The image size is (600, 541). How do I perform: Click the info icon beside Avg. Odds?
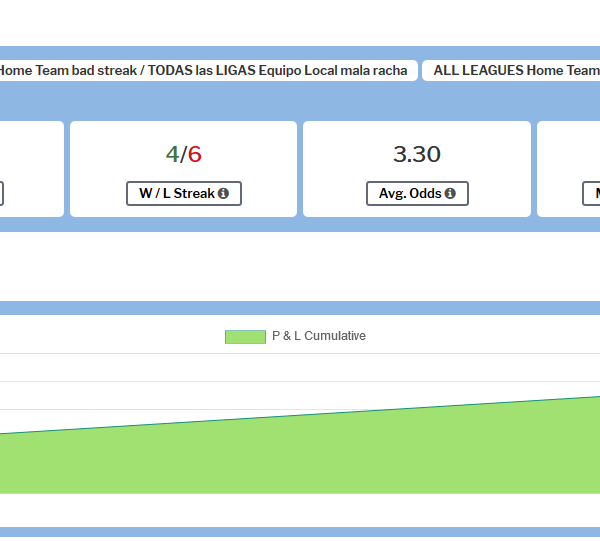pyautogui.click(x=450, y=194)
